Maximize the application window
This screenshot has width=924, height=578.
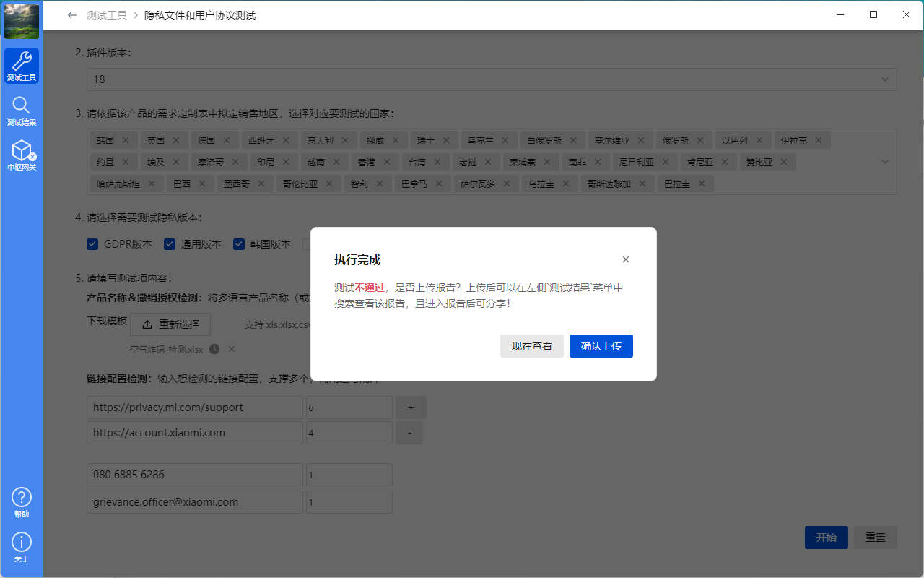coord(873,14)
